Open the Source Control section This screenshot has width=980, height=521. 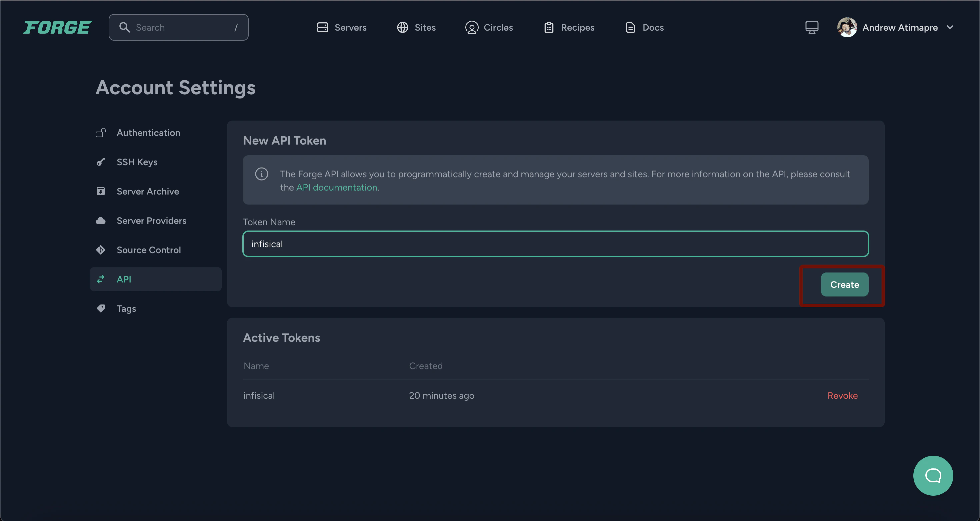tap(156, 250)
